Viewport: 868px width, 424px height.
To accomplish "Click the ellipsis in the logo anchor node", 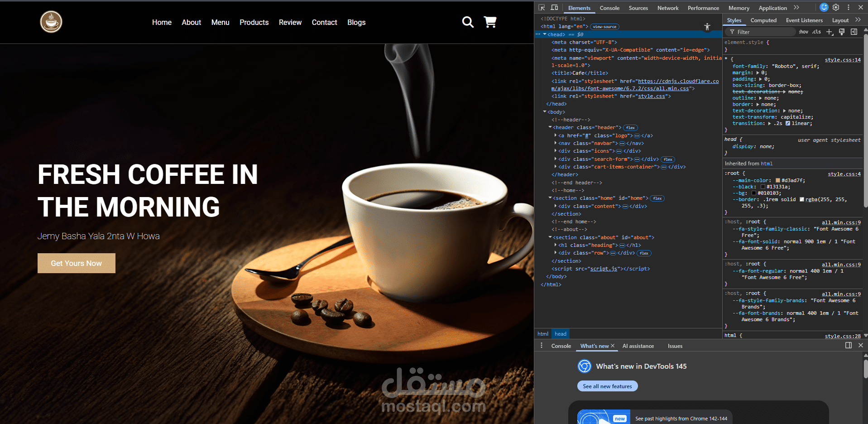I will (637, 136).
